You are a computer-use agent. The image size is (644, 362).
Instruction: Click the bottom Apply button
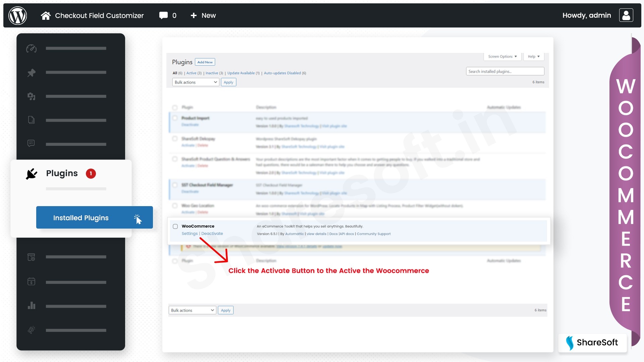pos(226,310)
